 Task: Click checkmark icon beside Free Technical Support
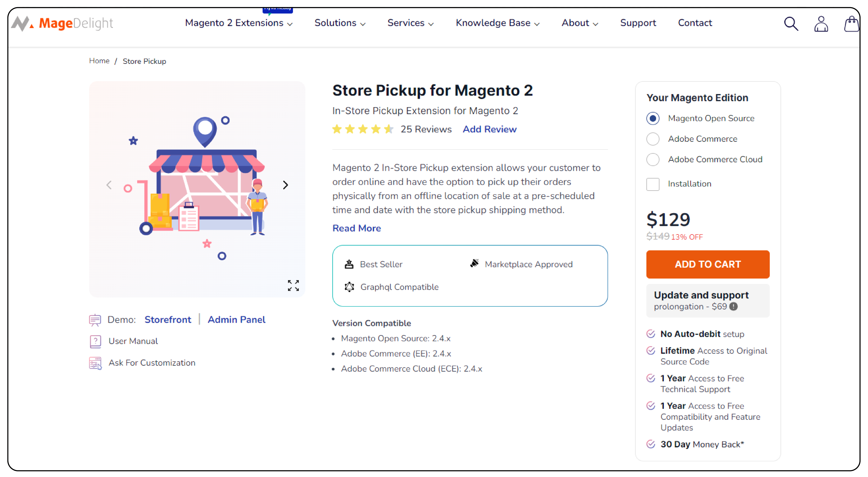(651, 378)
